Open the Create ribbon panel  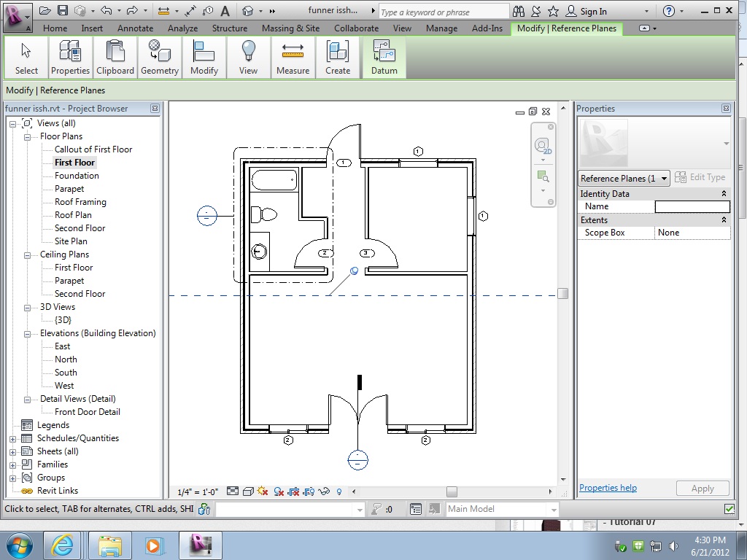click(338, 58)
